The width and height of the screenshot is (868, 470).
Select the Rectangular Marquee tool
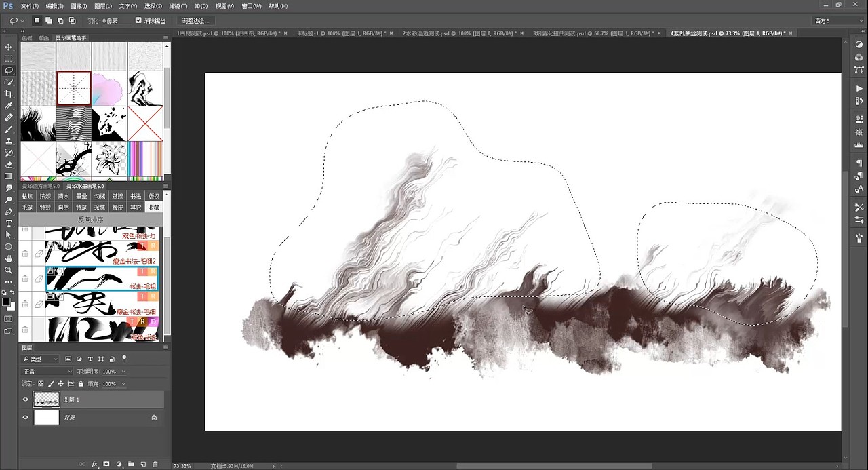click(9, 59)
